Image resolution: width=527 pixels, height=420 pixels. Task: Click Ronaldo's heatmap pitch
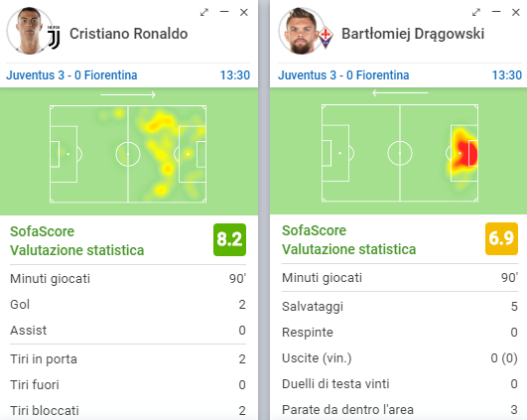pos(128,154)
